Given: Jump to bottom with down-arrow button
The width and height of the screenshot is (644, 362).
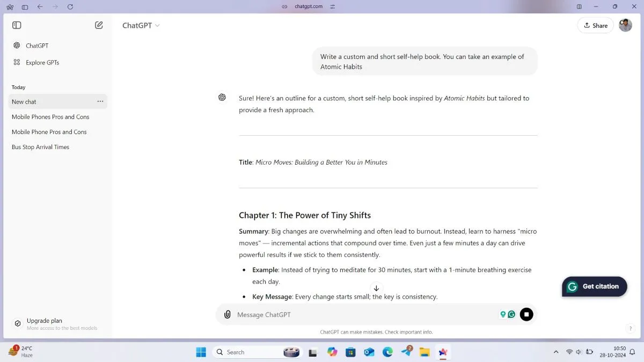Looking at the screenshot, I should coord(376,289).
